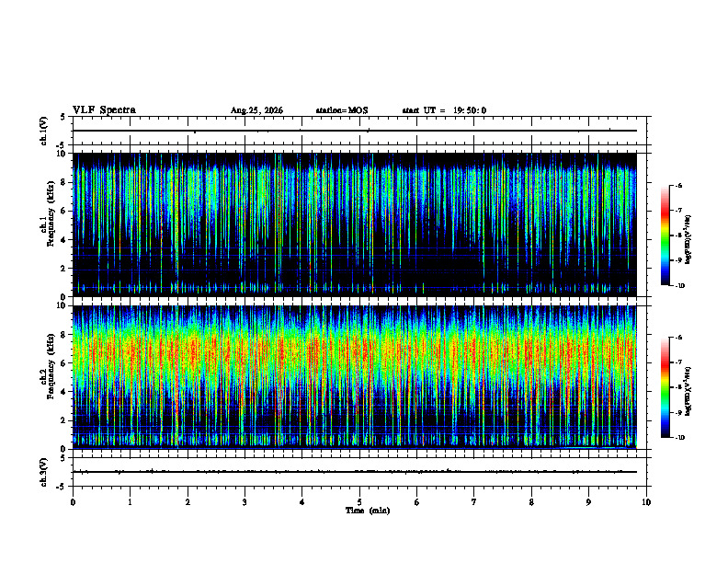Click the 0 minute tick label on time axis

[x=73, y=502]
